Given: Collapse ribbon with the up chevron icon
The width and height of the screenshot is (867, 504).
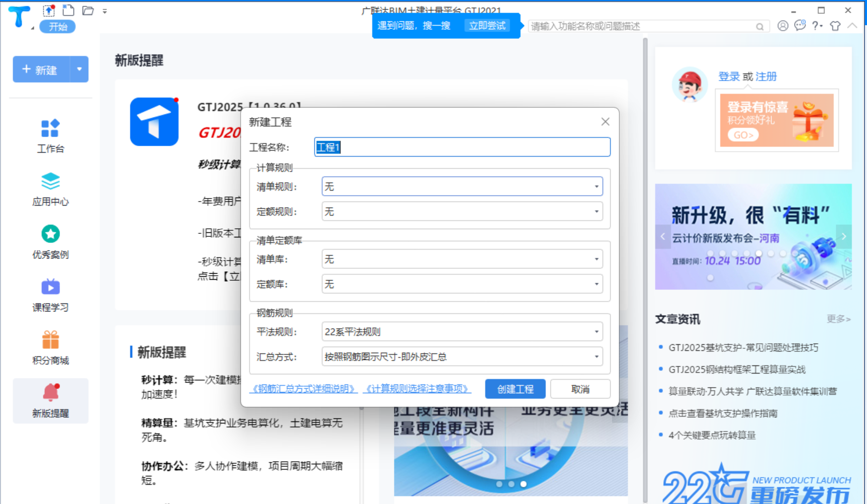Looking at the screenshot, I should pos(852,25).
